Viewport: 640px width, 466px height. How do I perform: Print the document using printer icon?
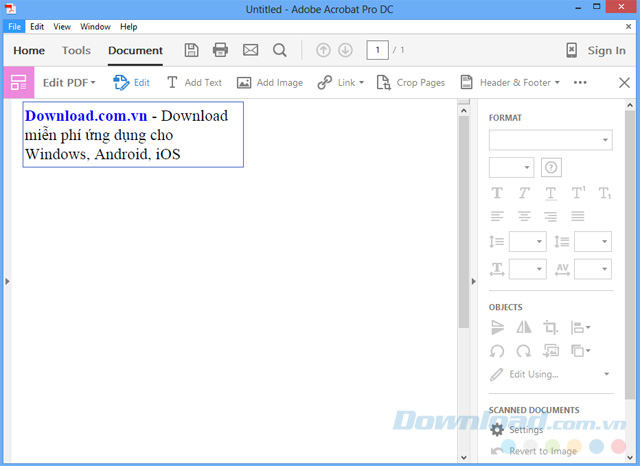220,50
